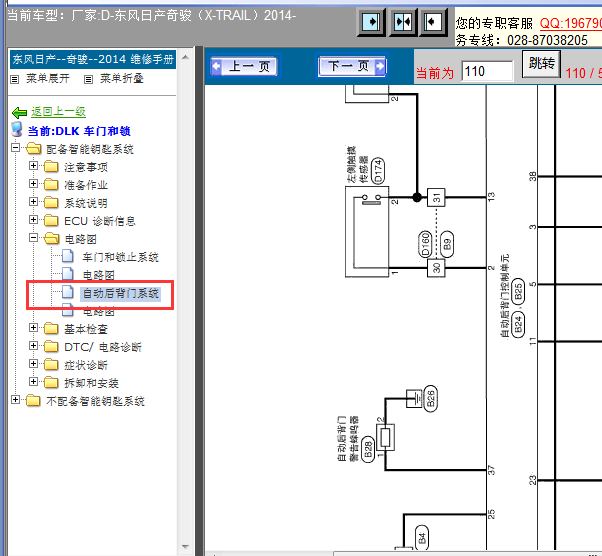Viewport: 602px width, 556px height.
Task: Select the 拆卸和安装 tree item
Action: pyautogui.click(x=91, y=383)
